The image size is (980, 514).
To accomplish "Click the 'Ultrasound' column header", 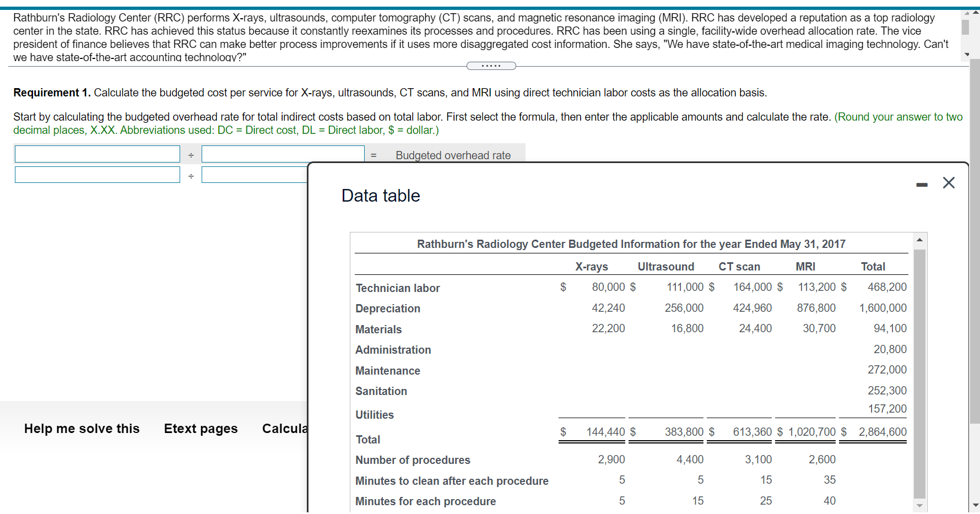I will (666, 267).
